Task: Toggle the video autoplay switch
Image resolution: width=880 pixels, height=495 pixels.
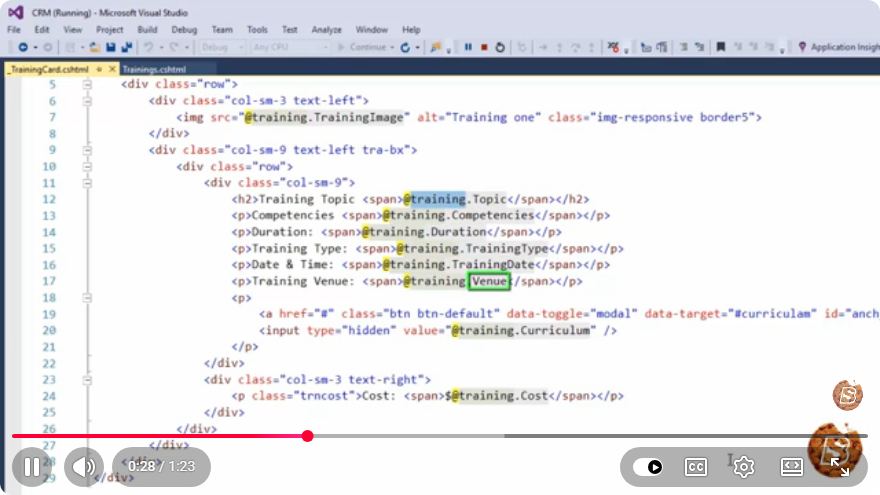Action: (x=647, y=467)
